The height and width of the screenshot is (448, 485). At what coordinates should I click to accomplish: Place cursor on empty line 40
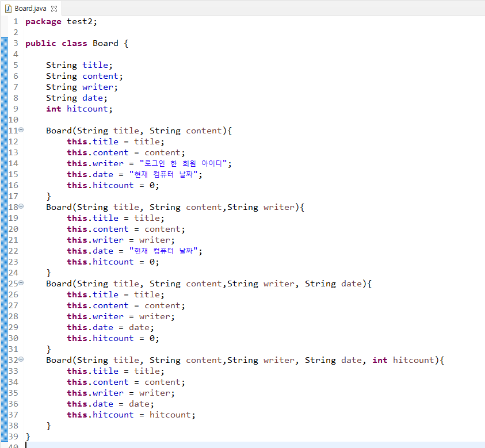255,445
